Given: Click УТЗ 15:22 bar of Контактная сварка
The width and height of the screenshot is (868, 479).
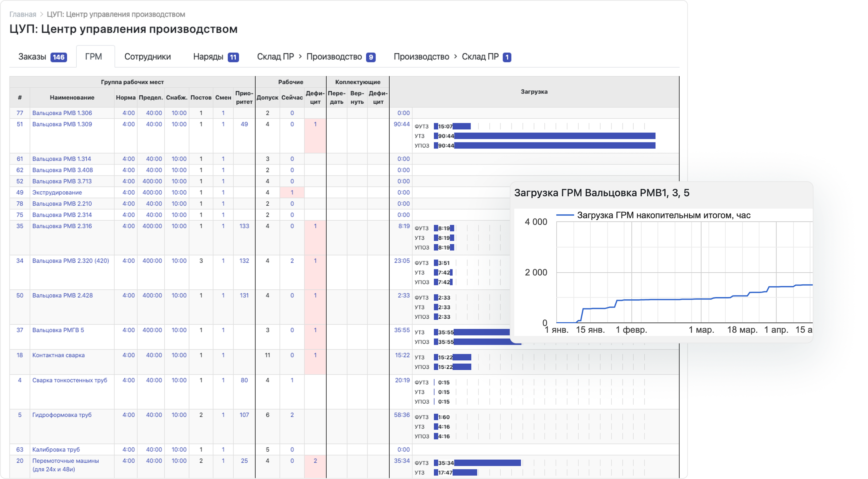Looking at the screenshot, I should 453,357.
